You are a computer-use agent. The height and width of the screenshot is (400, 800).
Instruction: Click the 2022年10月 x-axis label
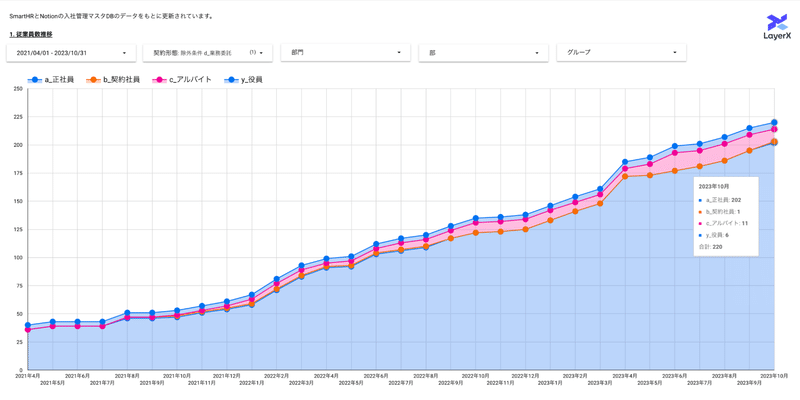tap(476, 376)
